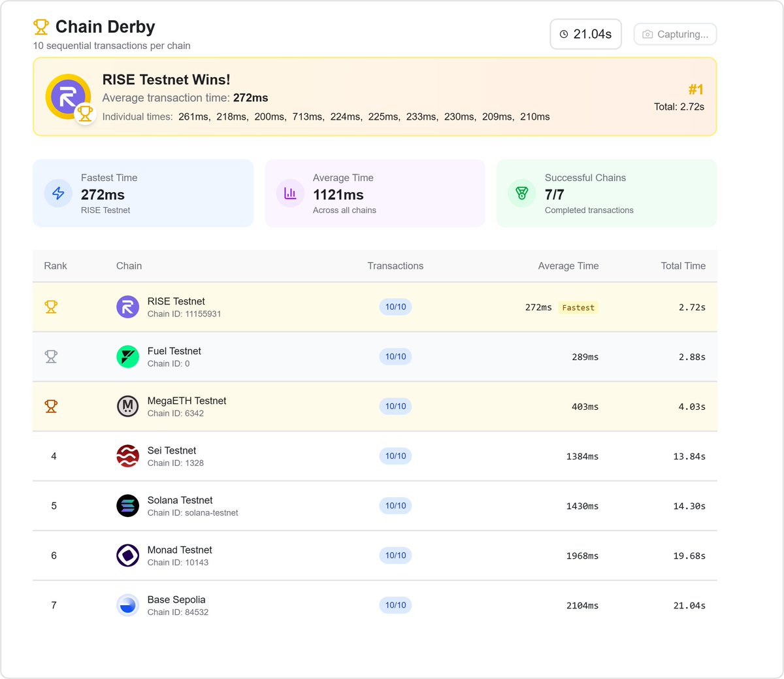
Task: Click the bar chart Average Time icon
Action: pos(290,193)
